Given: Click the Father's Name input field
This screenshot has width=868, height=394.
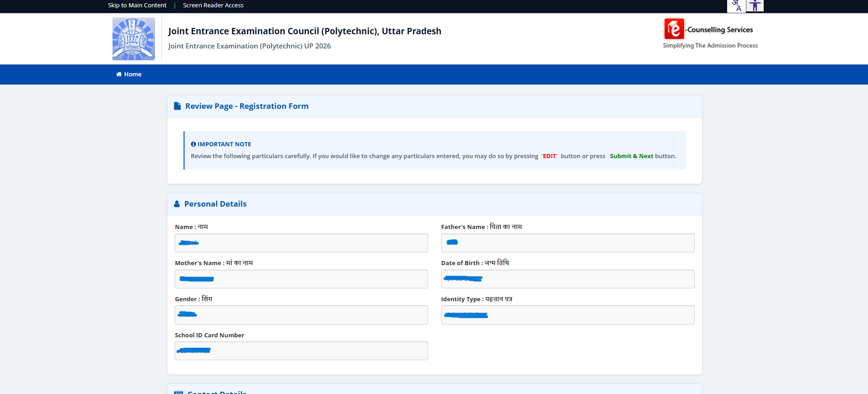Looking at the screenshot, I should point(568,243).
